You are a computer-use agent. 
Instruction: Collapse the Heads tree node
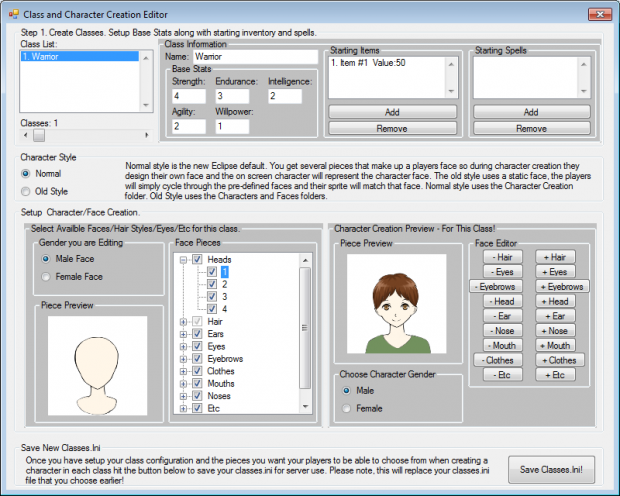pyautogui.click(x=184, y=258)
